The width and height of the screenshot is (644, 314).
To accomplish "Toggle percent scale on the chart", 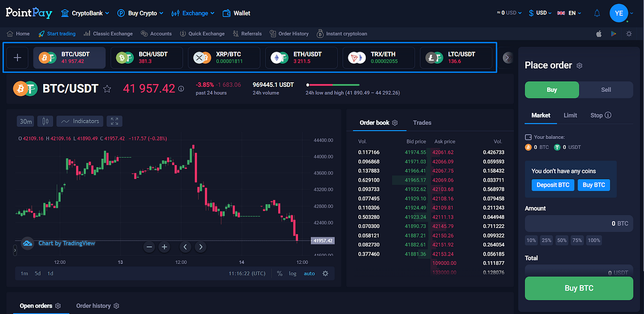I will click(x=279, y=273).
